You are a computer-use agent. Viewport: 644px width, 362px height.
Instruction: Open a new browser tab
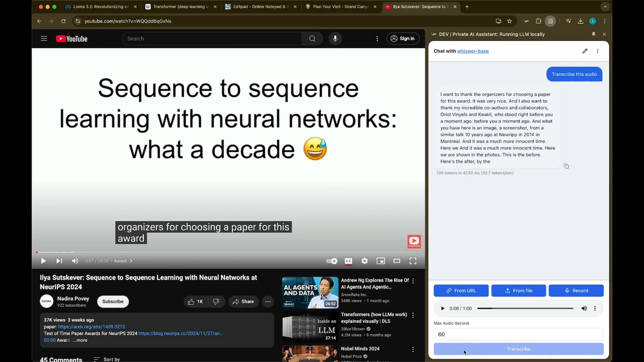point(467,7)
